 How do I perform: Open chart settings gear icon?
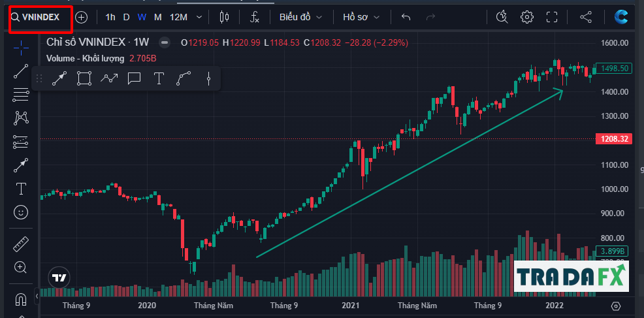(527, 17)
